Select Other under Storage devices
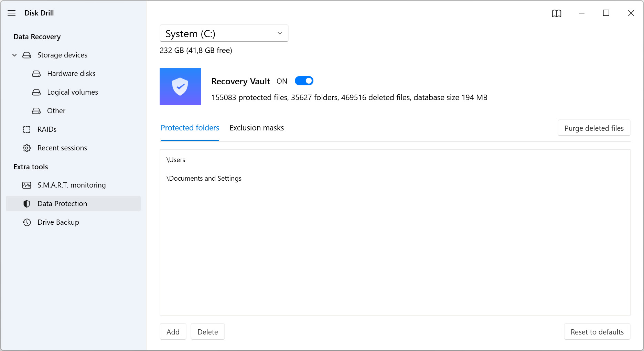644x351 pixels. [73, 111]
